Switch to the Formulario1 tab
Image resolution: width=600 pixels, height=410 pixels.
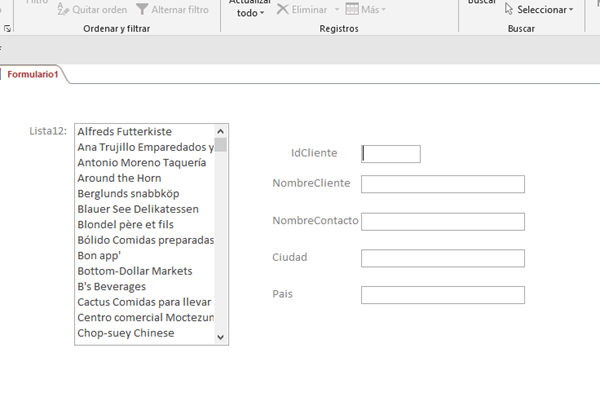click(x=35, y=74)
